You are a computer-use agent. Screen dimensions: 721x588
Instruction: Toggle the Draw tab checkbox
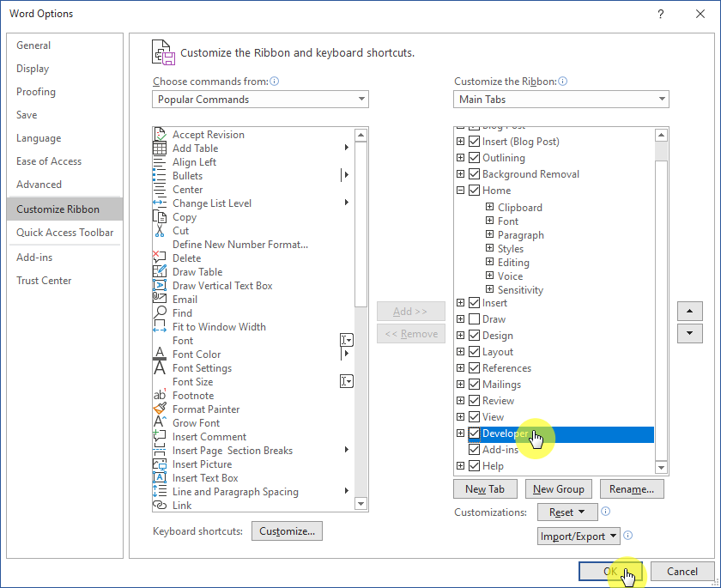[x=474, y=319]
